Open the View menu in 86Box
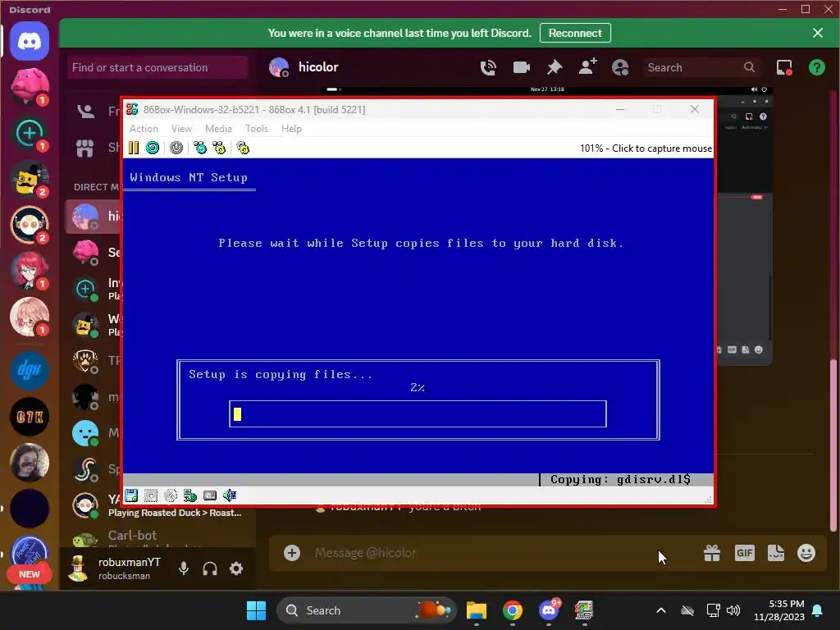The width and height of the screenshot is (840, 630). [x=181, y=129]
